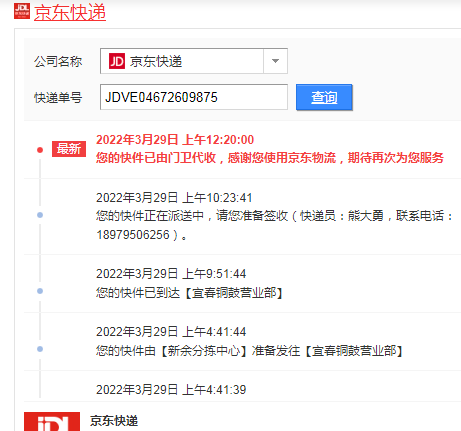The image size is (461, 431).
Task: Select the 京东快递 company combo box
Action: [194, 61]
